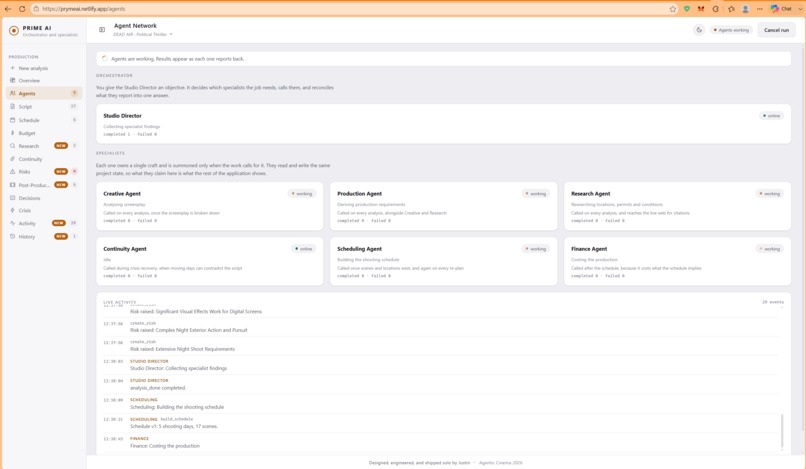Open the Production Agent card
The image size is (806, 469).
tap(444, 206)
